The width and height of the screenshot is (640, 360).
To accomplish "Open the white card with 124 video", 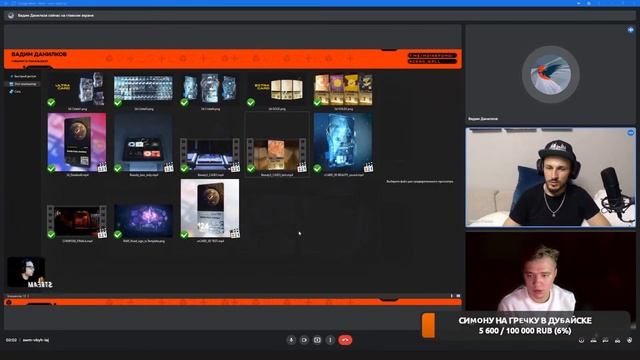I will 210,209.
